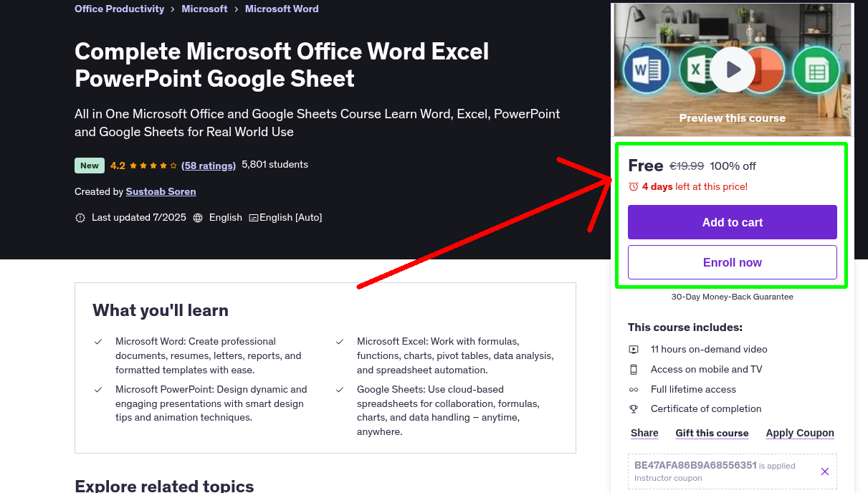This screenshot has width=868, height=493.
Task: Click Access on mobile and TV text
Action: coord(707,370)
